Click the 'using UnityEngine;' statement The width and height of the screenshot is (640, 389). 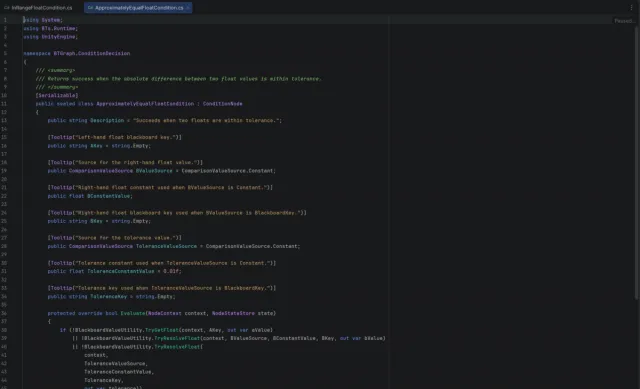coord(50,37)
